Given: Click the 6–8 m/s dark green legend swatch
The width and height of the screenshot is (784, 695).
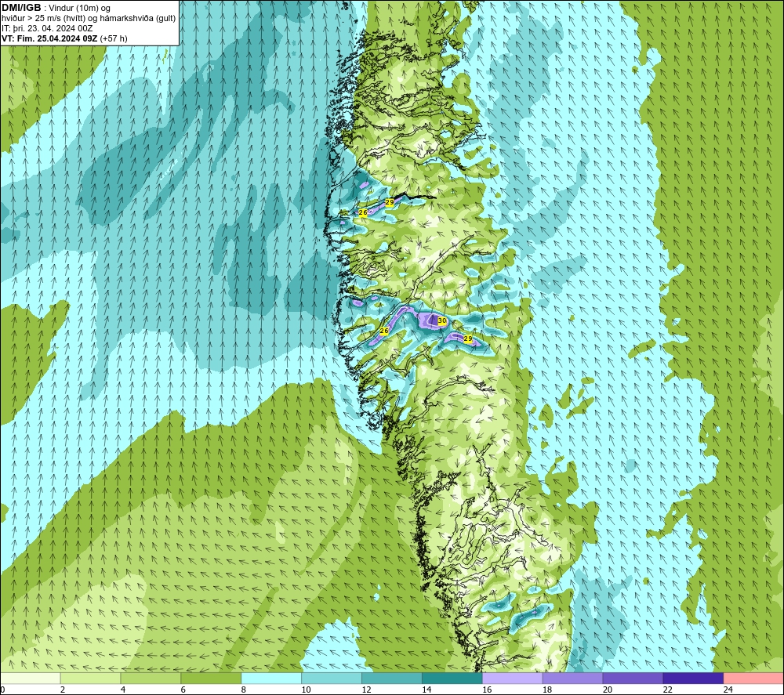Looking at the screenshot, I should pyautogui.click(x=211, y=679).
